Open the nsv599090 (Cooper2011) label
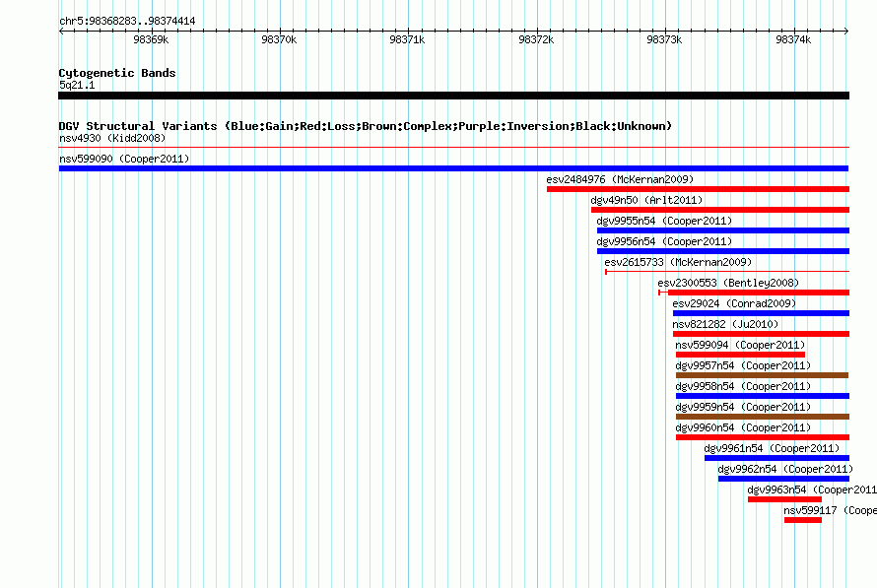 (124, 159)
